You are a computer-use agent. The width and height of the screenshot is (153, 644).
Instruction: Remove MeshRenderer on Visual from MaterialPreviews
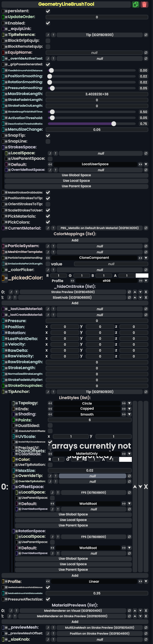click(x=146, y=610)
